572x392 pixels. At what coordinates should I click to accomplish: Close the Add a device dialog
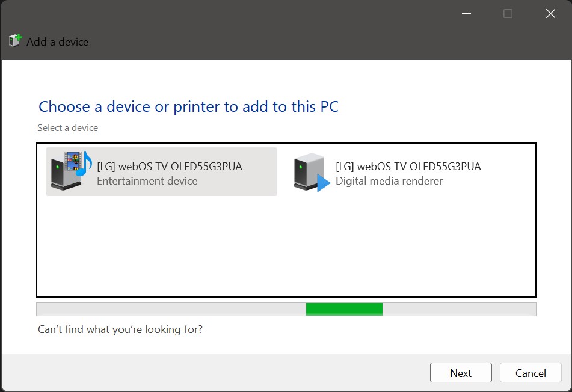550,14
